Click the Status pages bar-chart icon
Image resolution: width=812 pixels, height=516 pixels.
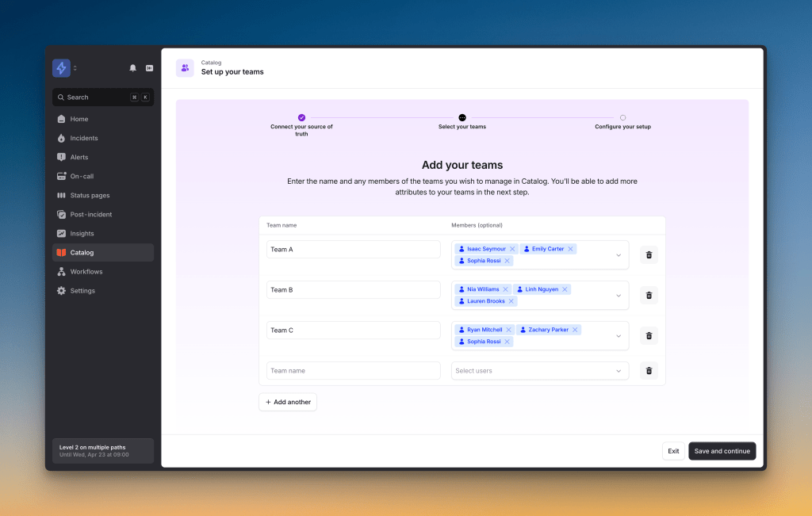pyautogui.click(x=60, y=195)
